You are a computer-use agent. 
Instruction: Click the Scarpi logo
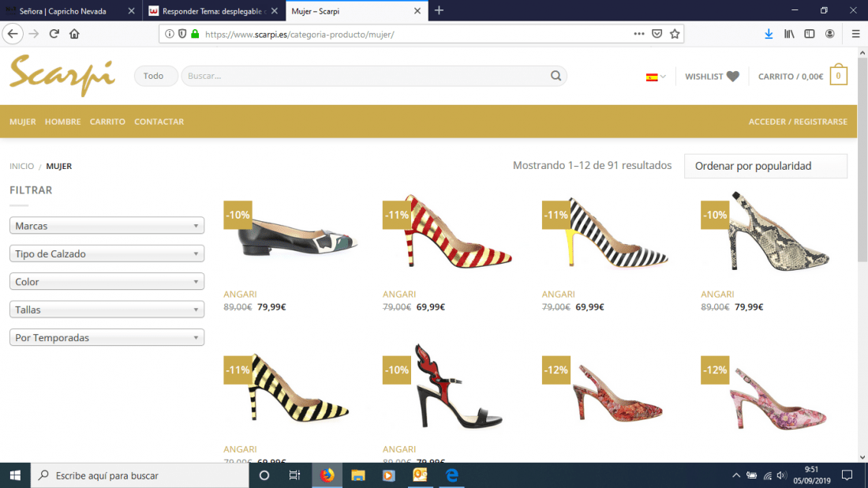click(x=62, y=75)
